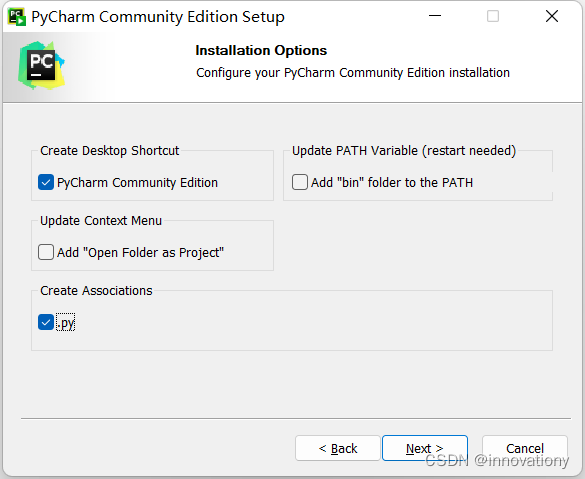Viewport: 585px width, 479px height.
Task: Click the PyCharm setup icon in title bar
Action: (x=17, y=17)
